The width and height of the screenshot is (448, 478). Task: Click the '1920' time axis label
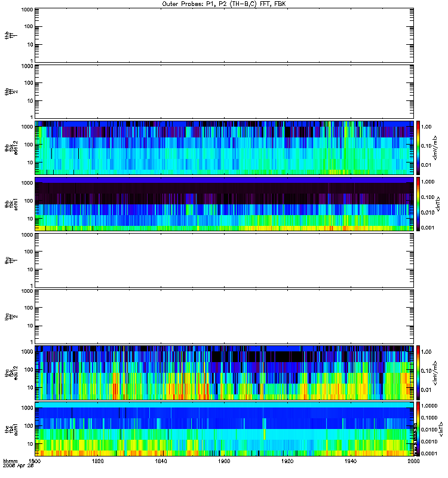pyautogui.click(x=287, y=461)
